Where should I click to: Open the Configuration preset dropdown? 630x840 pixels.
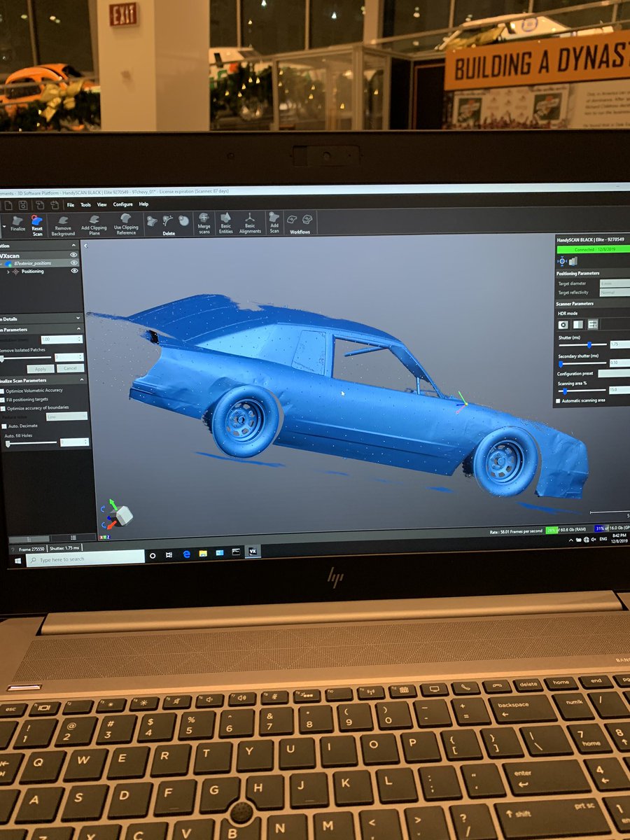click(x=614, y=373)
